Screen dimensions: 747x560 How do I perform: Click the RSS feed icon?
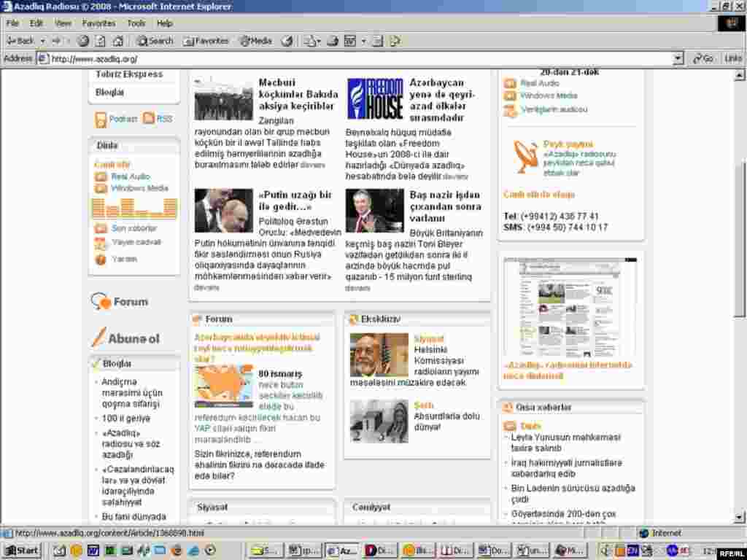[x=149, y=118]
